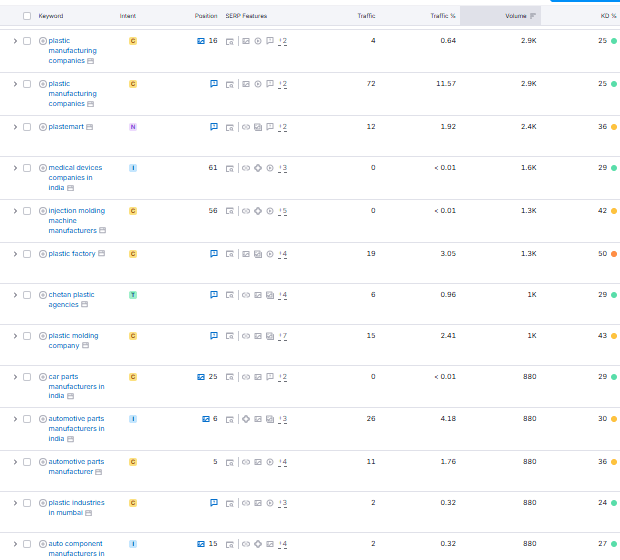The height and width of the screenshot is (560, 620).
Task: Click the add-keyword plus icon beside plastic factory
Action: [x=43, y=254]
